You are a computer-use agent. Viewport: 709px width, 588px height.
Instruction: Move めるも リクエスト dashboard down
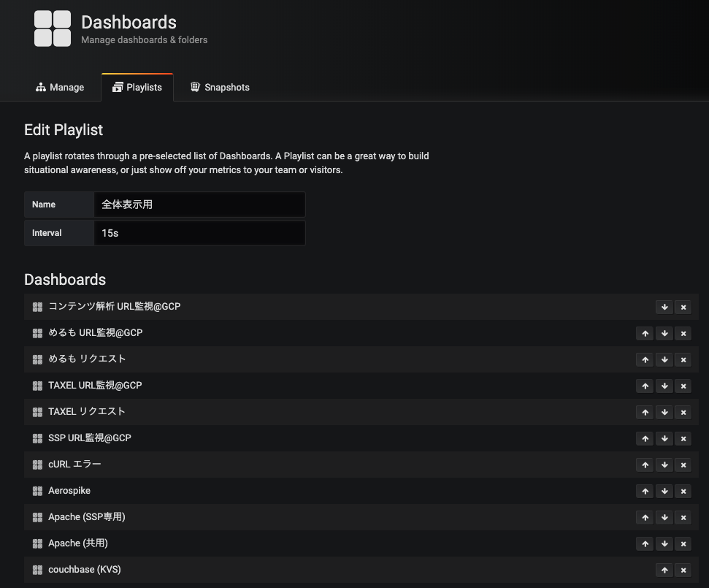(664, 360)
